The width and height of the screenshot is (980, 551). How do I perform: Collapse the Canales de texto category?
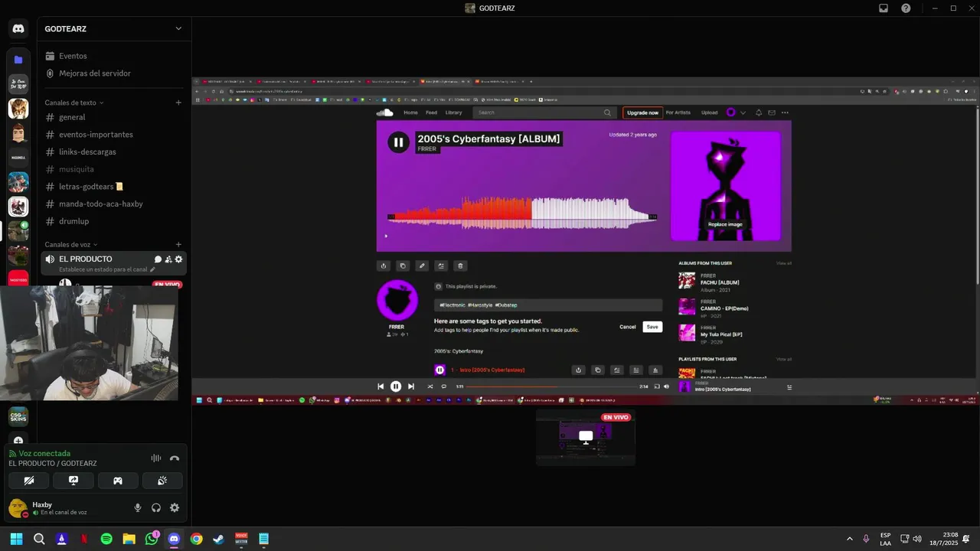tap(74, 103)
